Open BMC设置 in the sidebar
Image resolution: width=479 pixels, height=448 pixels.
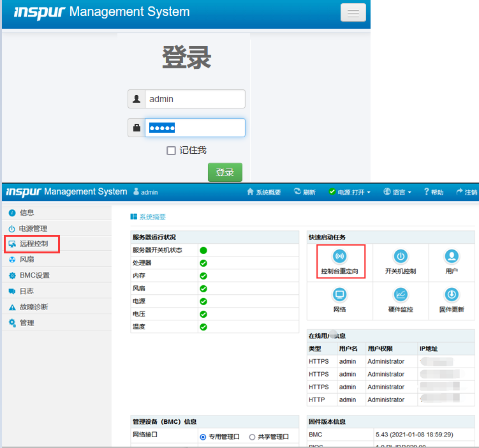(57, 275)
